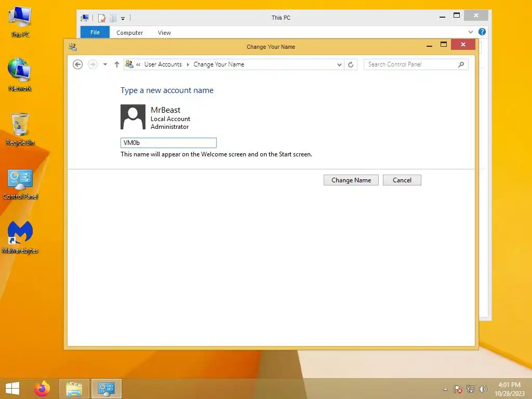Select the Malwarebytes desktop shortcut
This screenshot has width=532, height=399.
click(20, 237)
